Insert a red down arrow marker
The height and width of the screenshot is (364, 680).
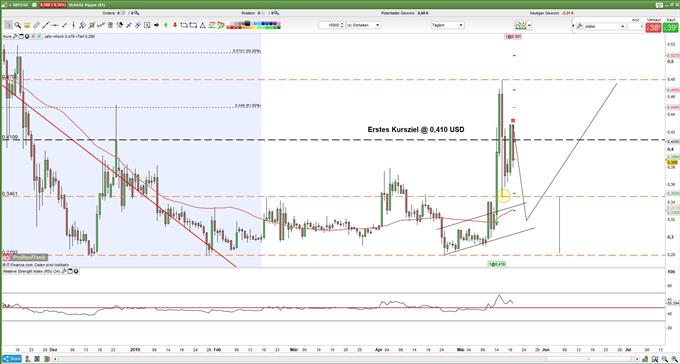point(175,25)
